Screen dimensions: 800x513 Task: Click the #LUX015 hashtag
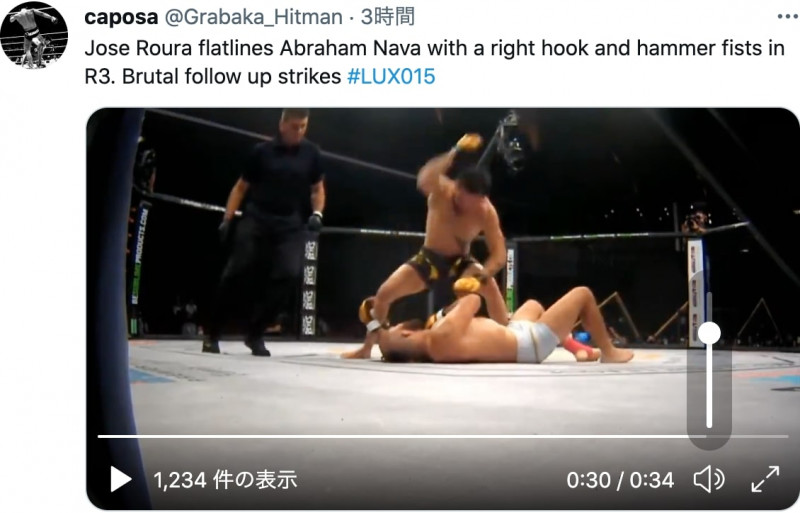(391, 77)
